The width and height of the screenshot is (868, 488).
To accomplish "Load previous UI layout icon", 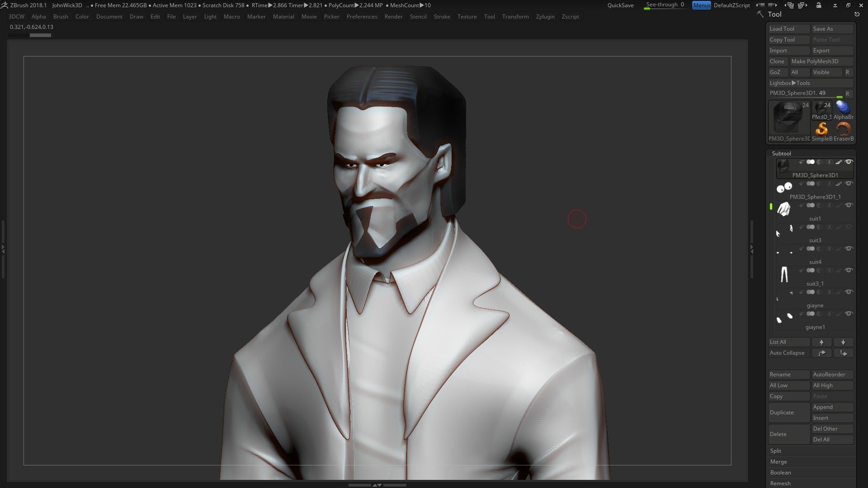I will [790, 5].
